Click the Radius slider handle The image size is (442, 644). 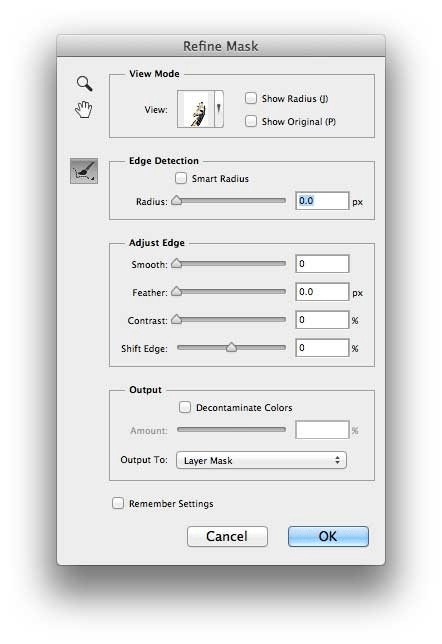[177, 200]
